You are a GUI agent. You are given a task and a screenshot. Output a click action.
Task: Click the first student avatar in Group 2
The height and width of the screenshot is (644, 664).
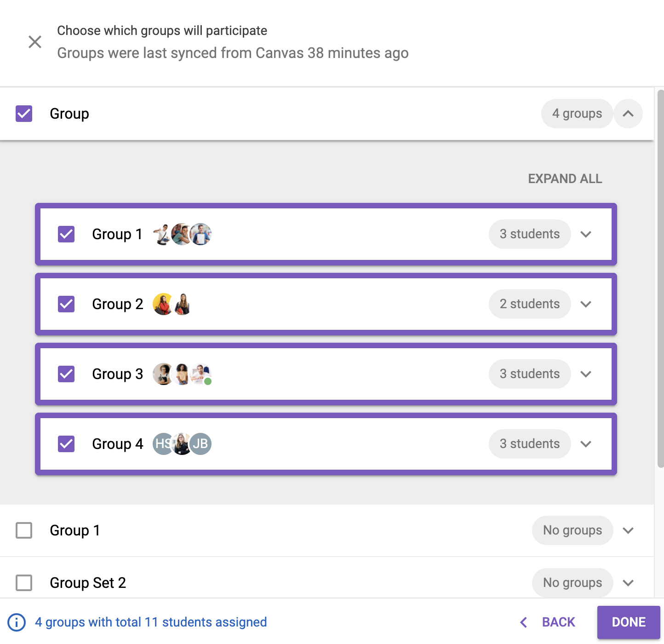[162, 304]
